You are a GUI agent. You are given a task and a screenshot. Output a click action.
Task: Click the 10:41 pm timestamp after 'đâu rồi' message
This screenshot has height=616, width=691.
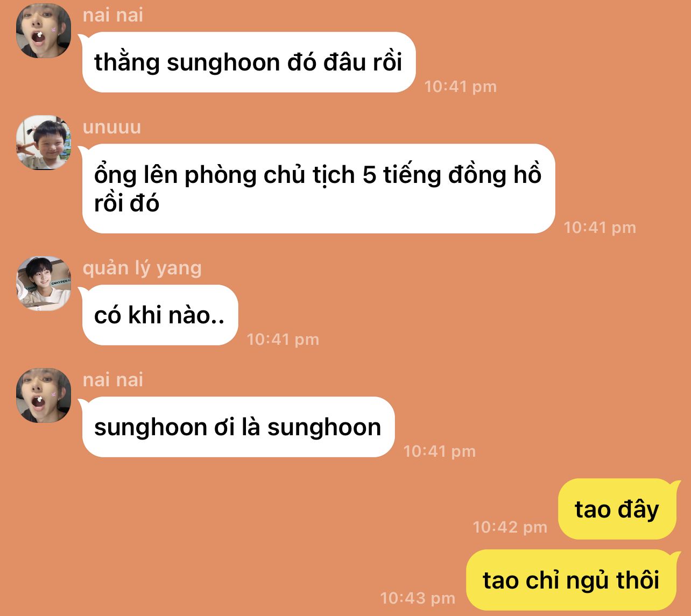point(460,87)
